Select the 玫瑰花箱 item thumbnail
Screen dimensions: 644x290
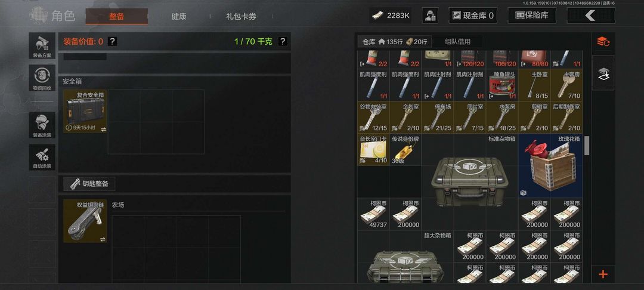[550, 166]
